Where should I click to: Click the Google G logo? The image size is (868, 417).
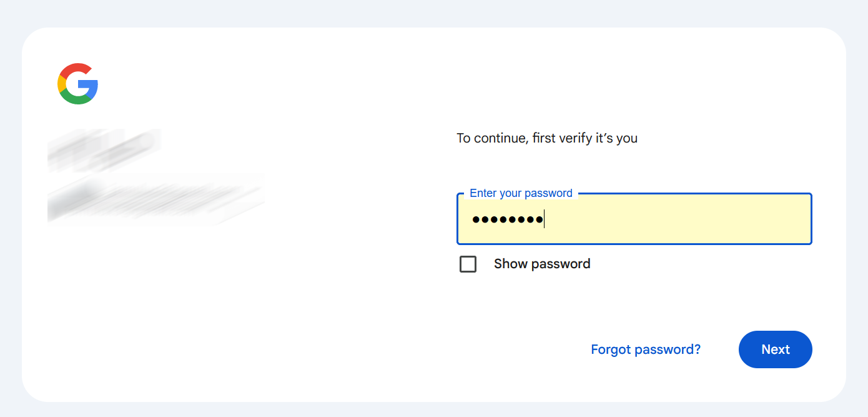tap(77, 84)
